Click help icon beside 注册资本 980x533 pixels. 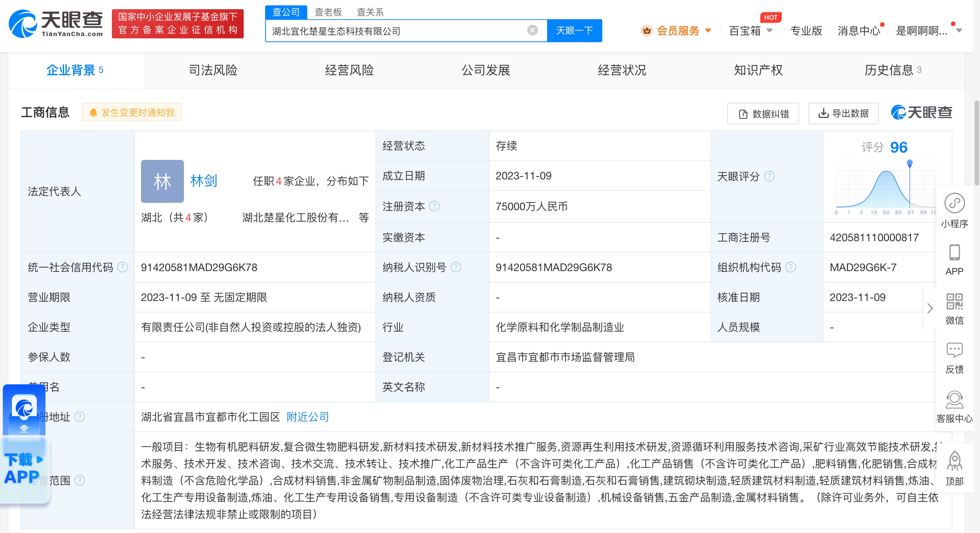pos(434,206)
